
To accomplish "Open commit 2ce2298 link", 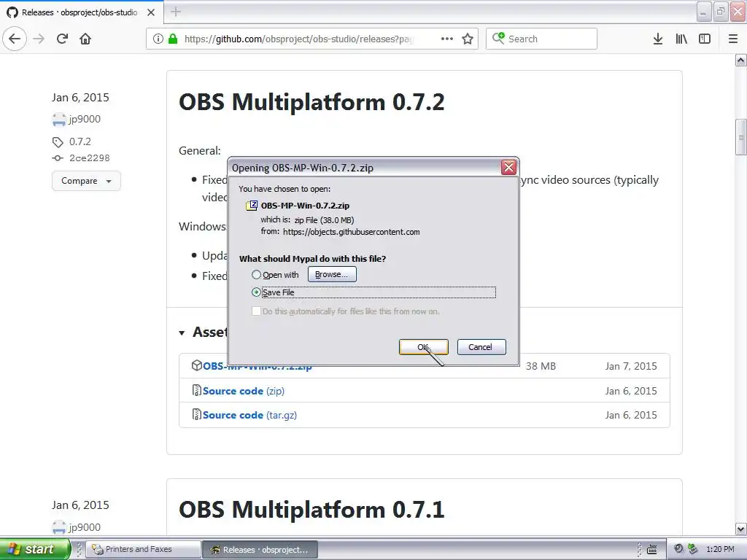I will [90, 158].
